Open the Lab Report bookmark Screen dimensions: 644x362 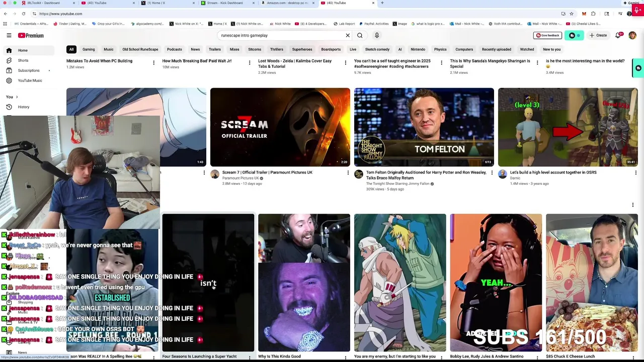coord(344,24)
